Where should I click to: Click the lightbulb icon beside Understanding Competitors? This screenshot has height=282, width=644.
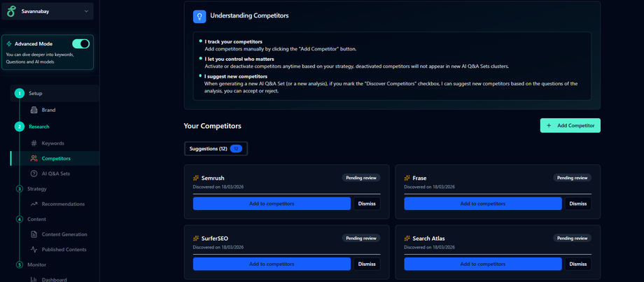(199, 15)
